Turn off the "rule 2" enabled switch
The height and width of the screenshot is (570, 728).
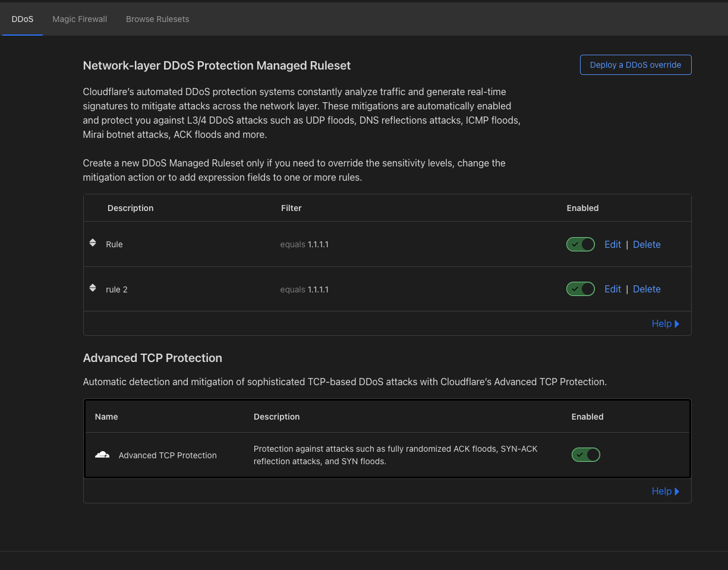tap(580, 289)
